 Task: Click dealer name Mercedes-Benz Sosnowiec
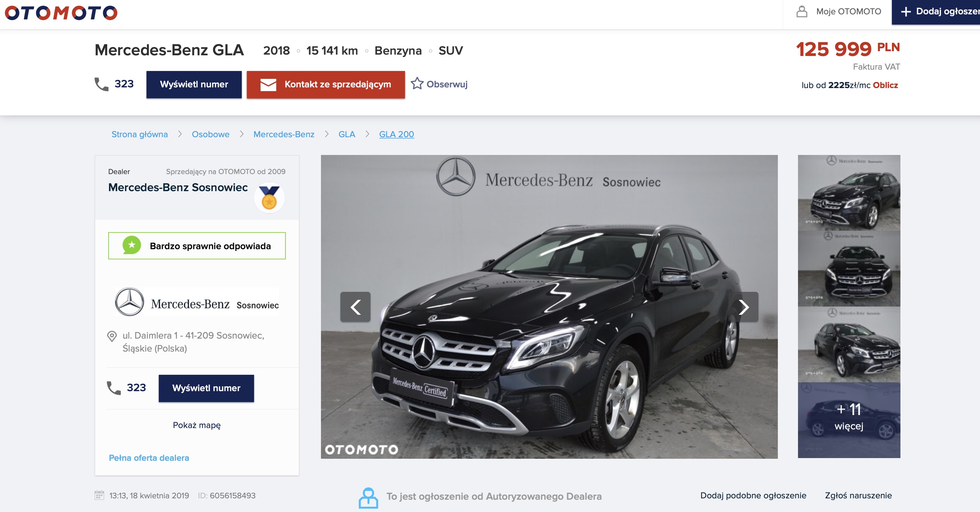(178, 187)
